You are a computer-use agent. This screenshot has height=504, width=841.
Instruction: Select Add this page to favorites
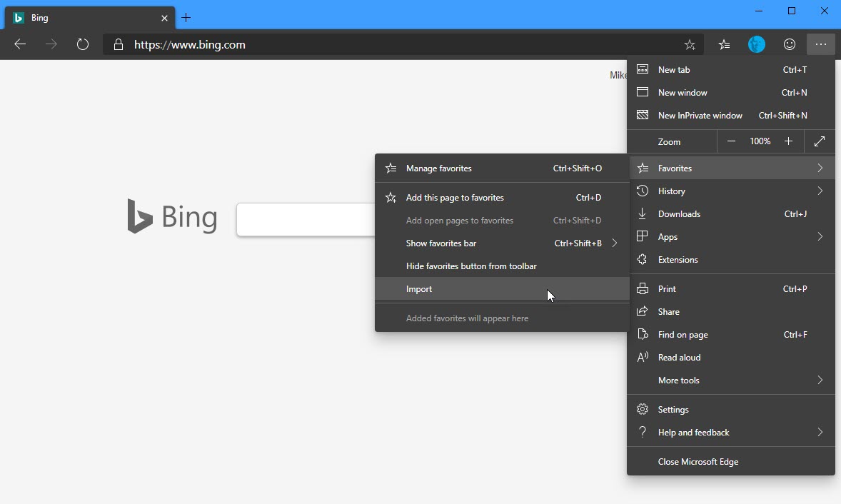(501, 198)
